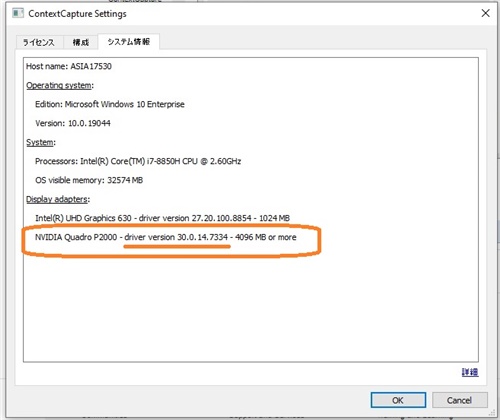Click the resize grip at dialog corner
500x420 pixels.
(x=491, y=413)
